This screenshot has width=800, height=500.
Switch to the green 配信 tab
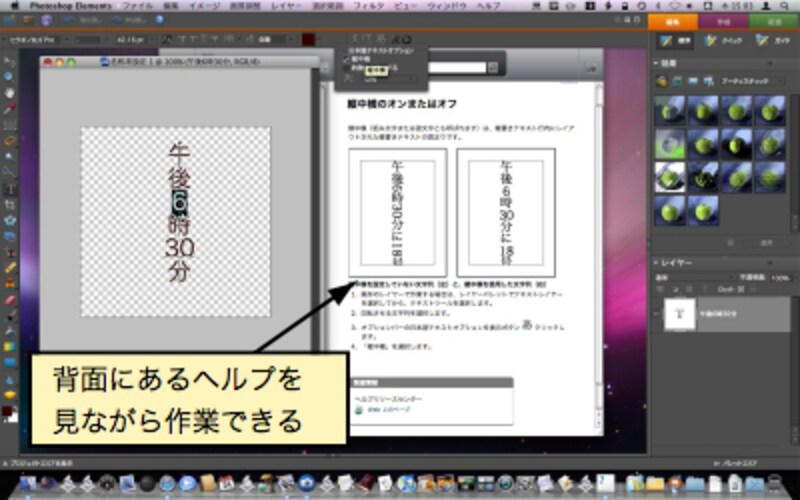[774, 22]
